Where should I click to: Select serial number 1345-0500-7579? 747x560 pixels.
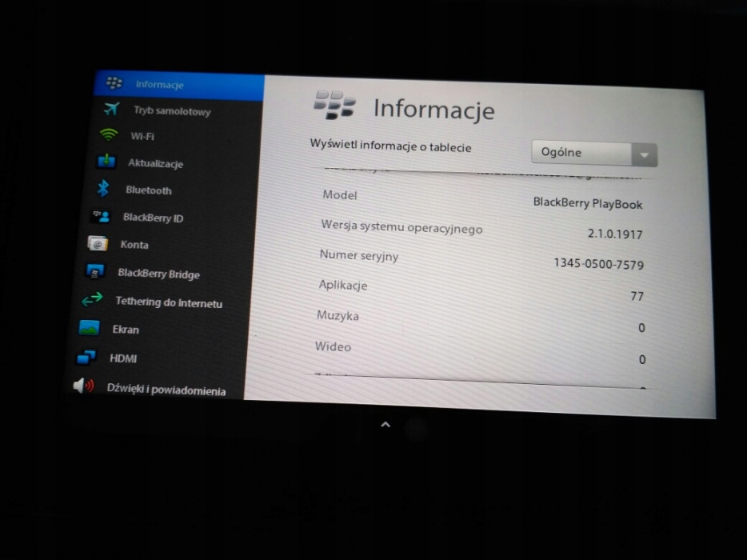[x=598, y=263]
